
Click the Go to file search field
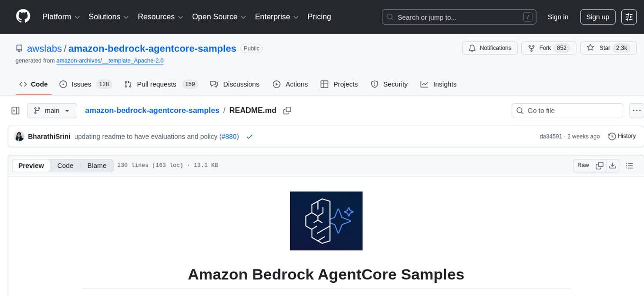click(567, 110)
